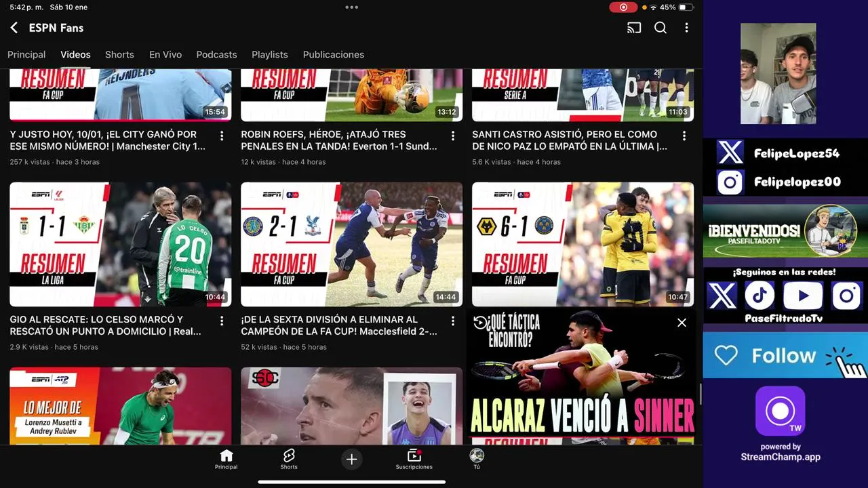Click the Follow heart banner

pos(785,355)
